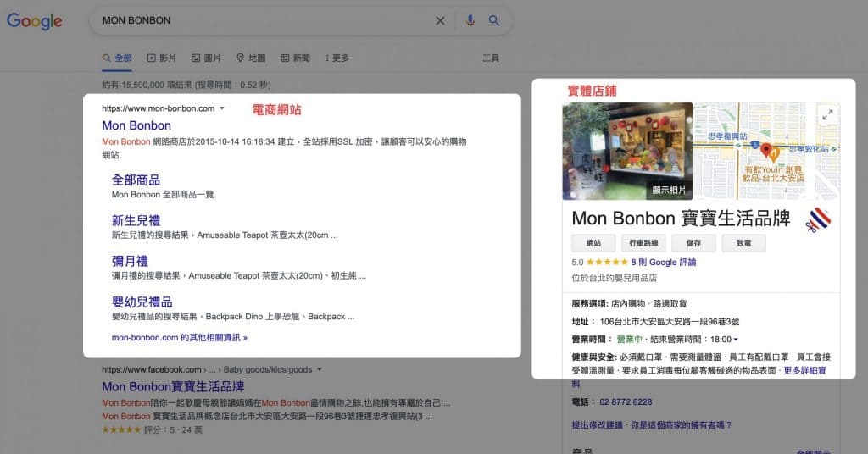Screen dimensions: 868x454
Task: Open the 更多 search options menu
Action: 337,58
